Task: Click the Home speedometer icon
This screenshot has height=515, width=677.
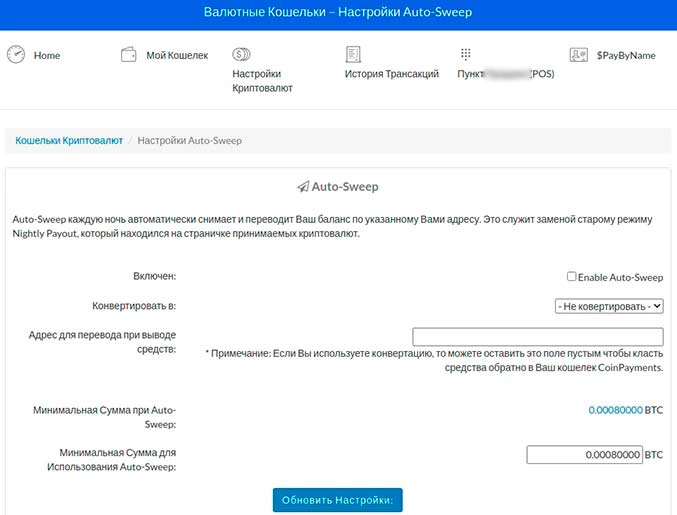Action: [15, 55]
